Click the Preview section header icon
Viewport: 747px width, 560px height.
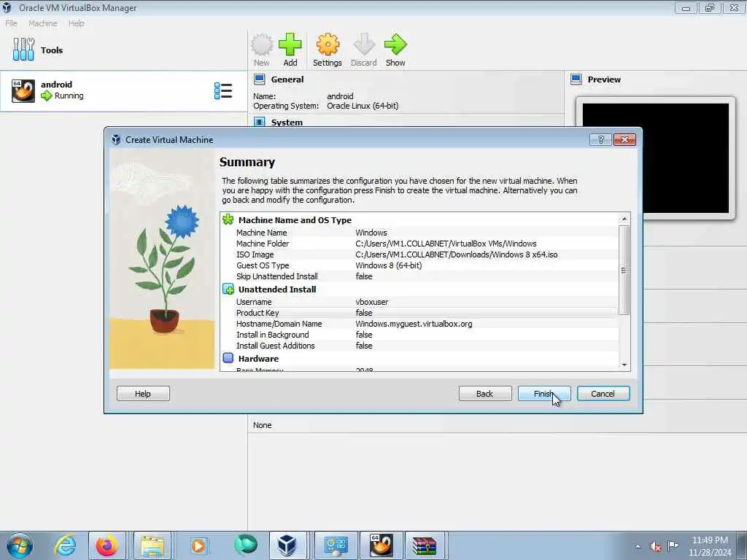point(576,79)
